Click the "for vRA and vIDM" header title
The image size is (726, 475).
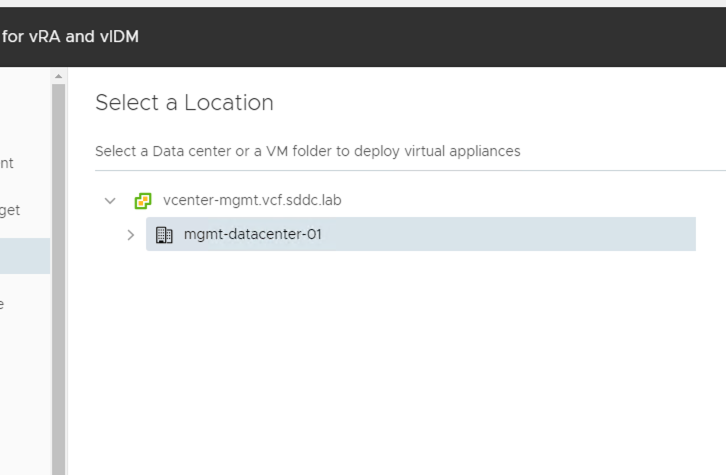click(70, 37)
